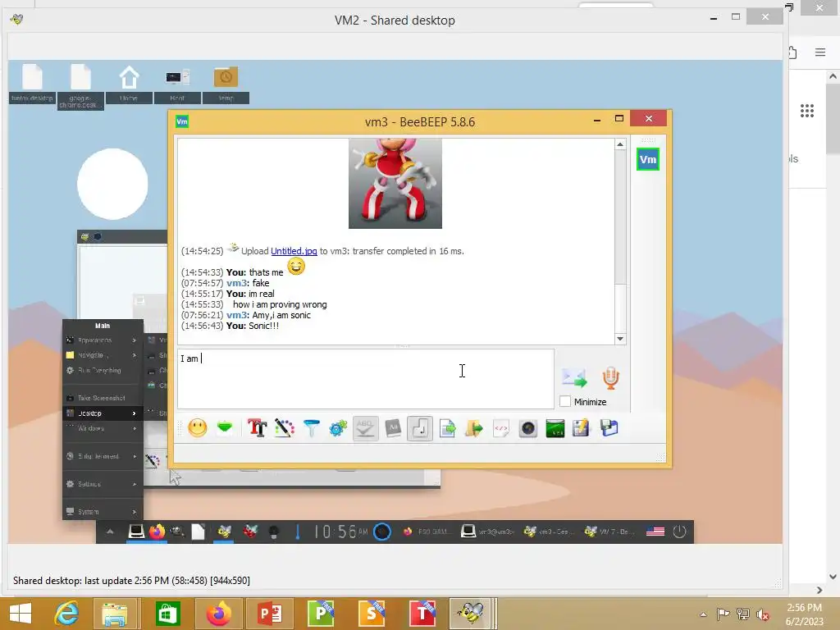Click the green shared desktop screen icon
This screenshot has width=840, height=630.
pos(555,428)
